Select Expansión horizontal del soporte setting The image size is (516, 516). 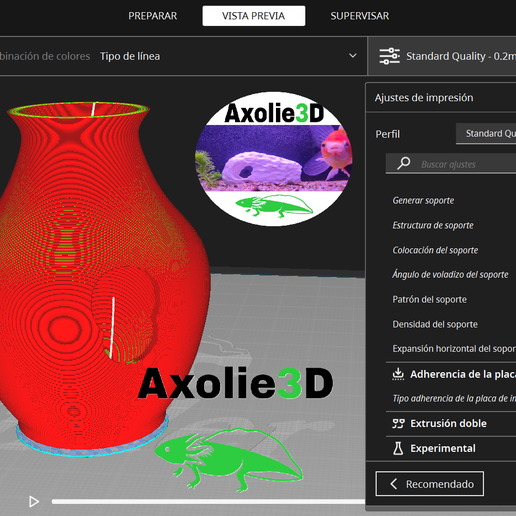click(x=454, y=349)
